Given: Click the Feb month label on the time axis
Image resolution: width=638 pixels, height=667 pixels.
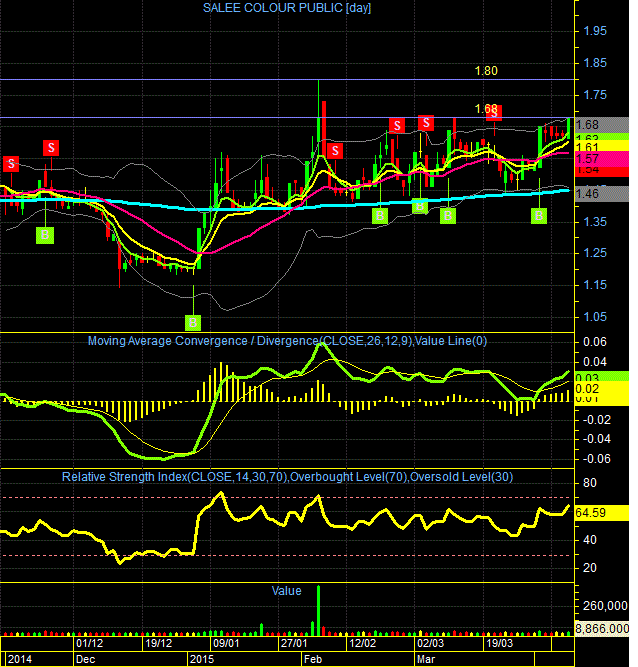Looking at the screenshot, I should click(313, 659).
